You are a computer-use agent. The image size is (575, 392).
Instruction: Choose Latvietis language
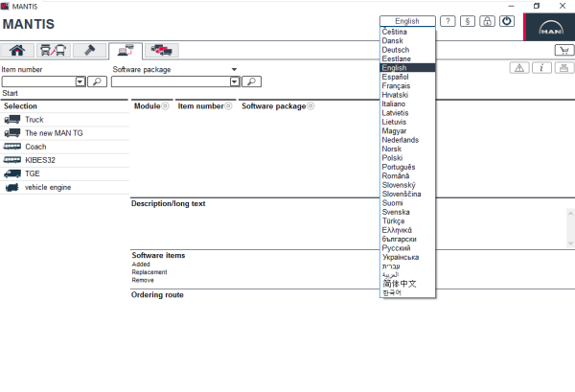click(407, 113)
